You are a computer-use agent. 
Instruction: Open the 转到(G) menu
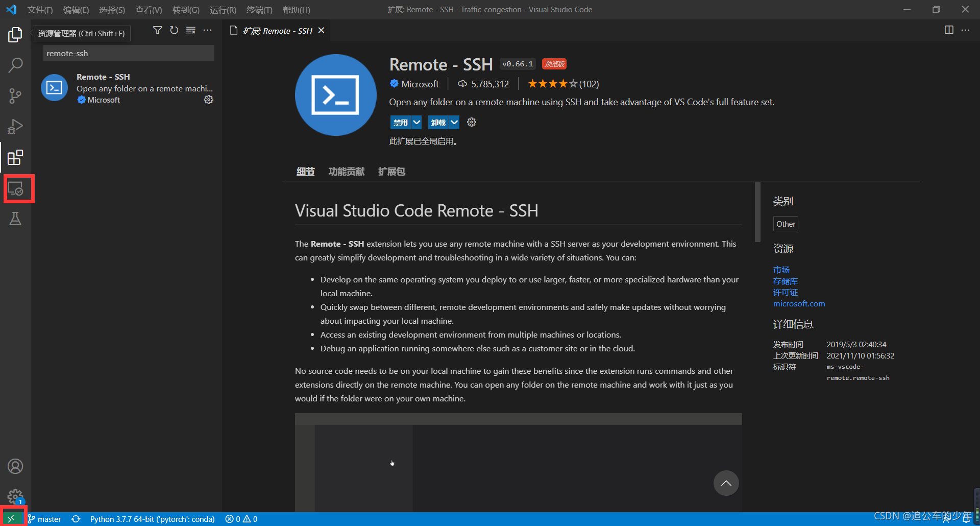click(186, 10)
